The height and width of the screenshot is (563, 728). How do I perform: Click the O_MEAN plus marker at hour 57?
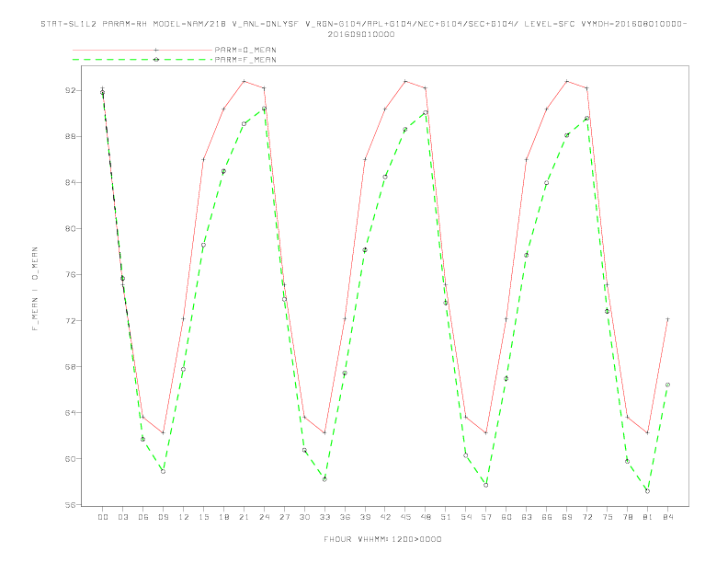(x=486, y=433)
